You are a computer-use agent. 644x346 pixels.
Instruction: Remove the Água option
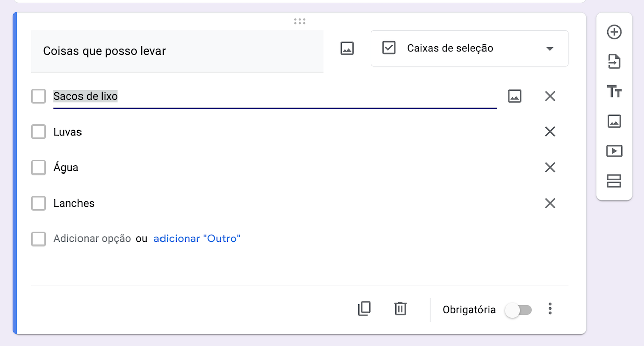pyautogui.click(x=550, y=167)
